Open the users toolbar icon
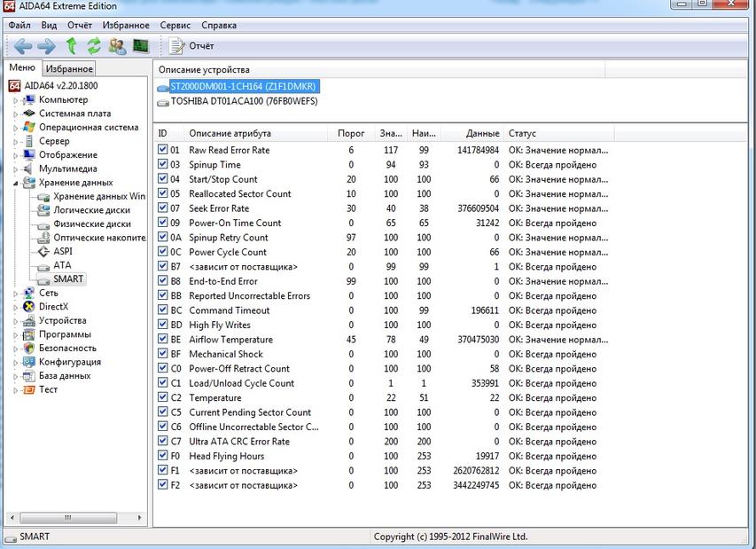Image resolution: width=756 pixels, height=549 pixels. pyautogui.click(x=117, y=46)
